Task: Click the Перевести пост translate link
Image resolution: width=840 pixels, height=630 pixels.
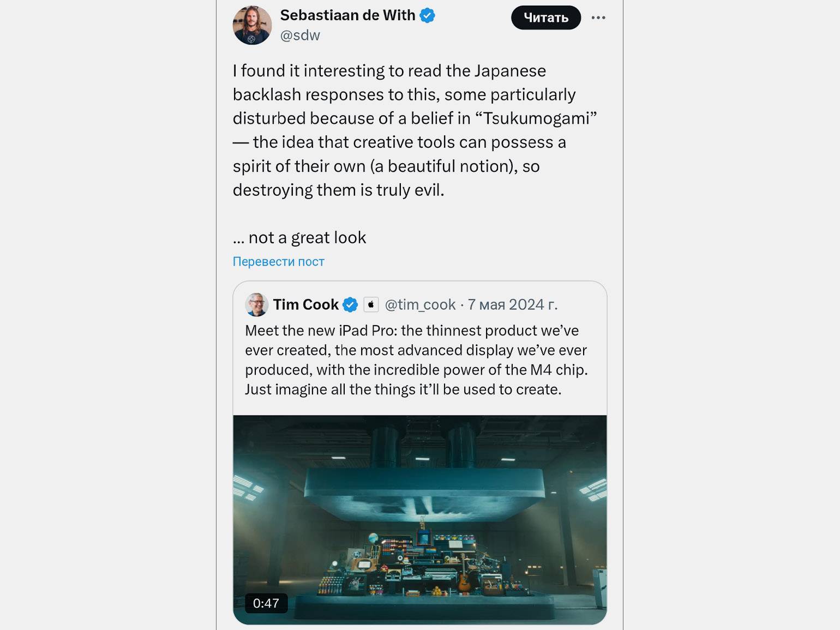Action: (x=278, y=262)
